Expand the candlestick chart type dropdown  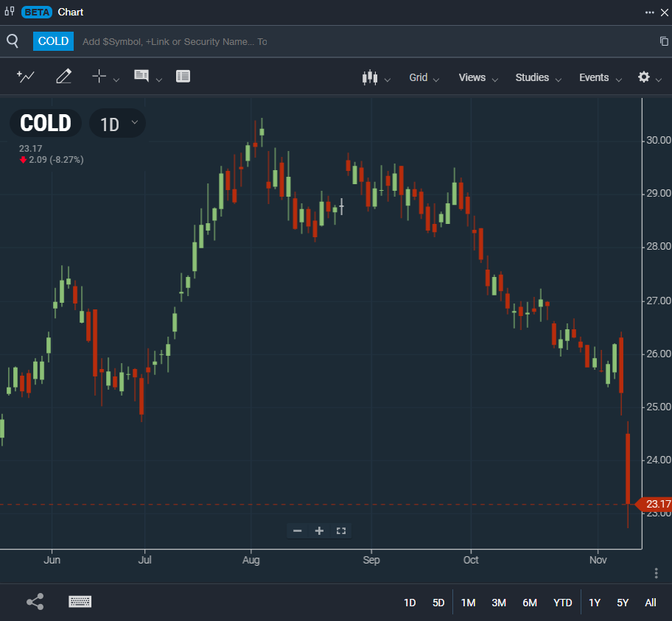pos(376,78)
